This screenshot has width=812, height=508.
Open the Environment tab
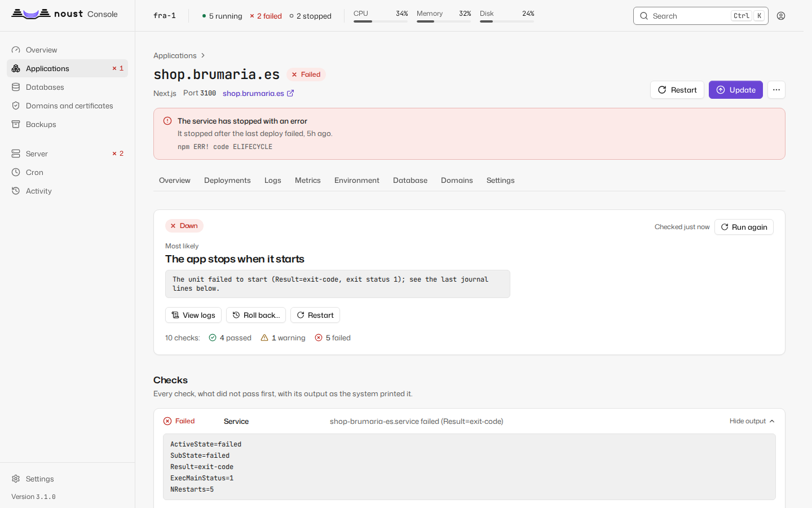(x=357, y=180)
